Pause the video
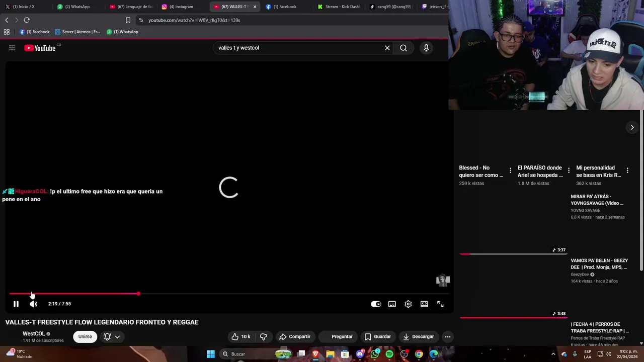 pos(16,304)
